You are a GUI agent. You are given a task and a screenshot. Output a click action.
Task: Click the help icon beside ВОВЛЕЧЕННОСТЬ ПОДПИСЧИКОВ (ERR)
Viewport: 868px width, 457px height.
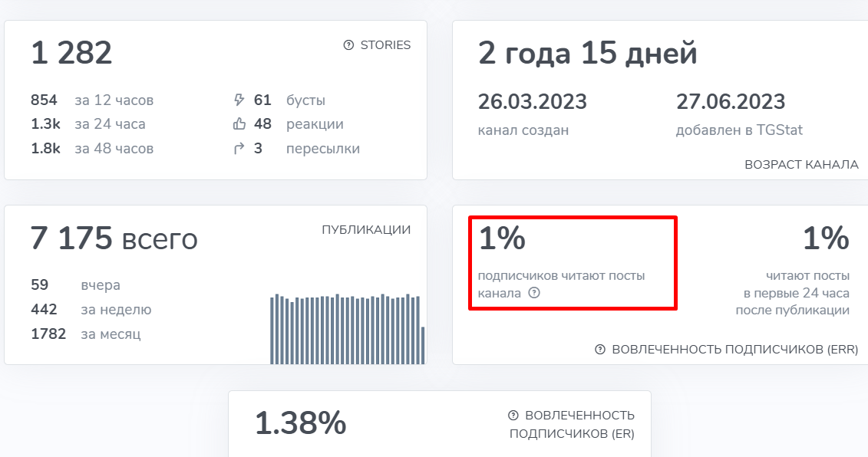click(x=600, y=350)
